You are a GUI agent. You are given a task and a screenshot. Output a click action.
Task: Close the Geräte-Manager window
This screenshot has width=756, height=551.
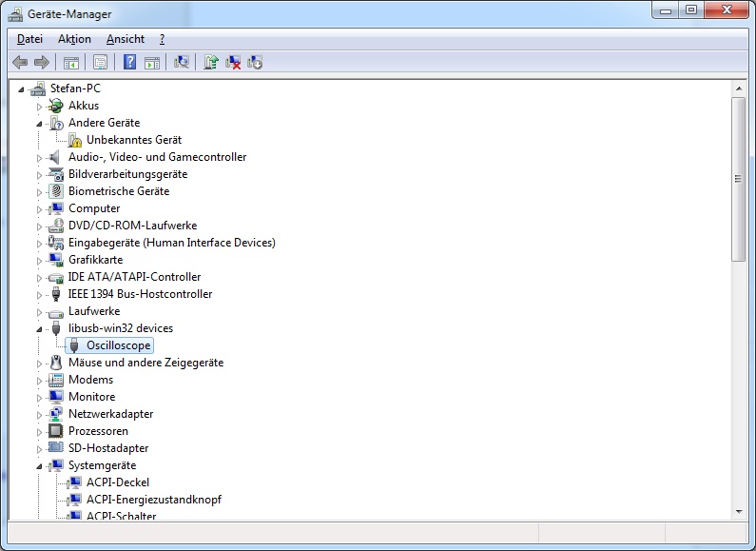[x=727, y=10]
